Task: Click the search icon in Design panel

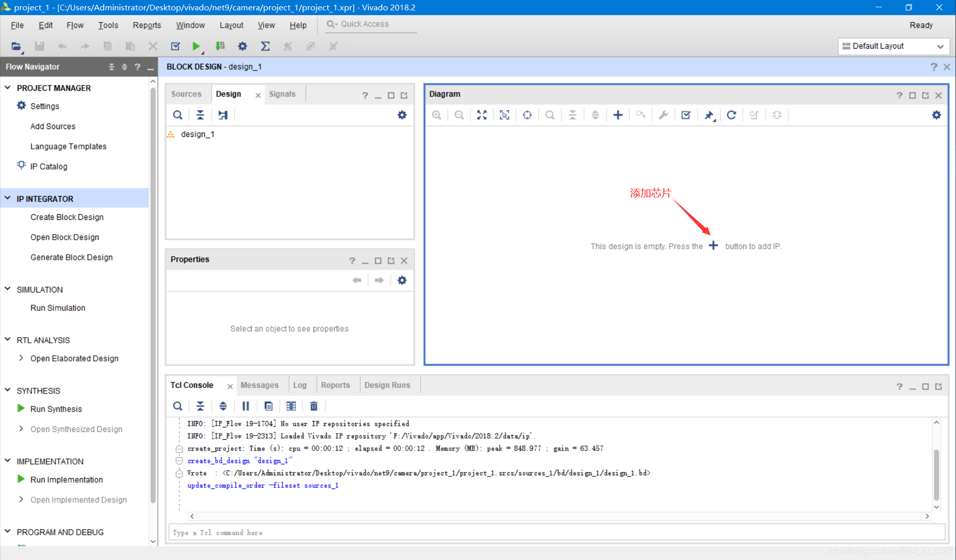Action: pyautogui.click(x=177, y=115)
